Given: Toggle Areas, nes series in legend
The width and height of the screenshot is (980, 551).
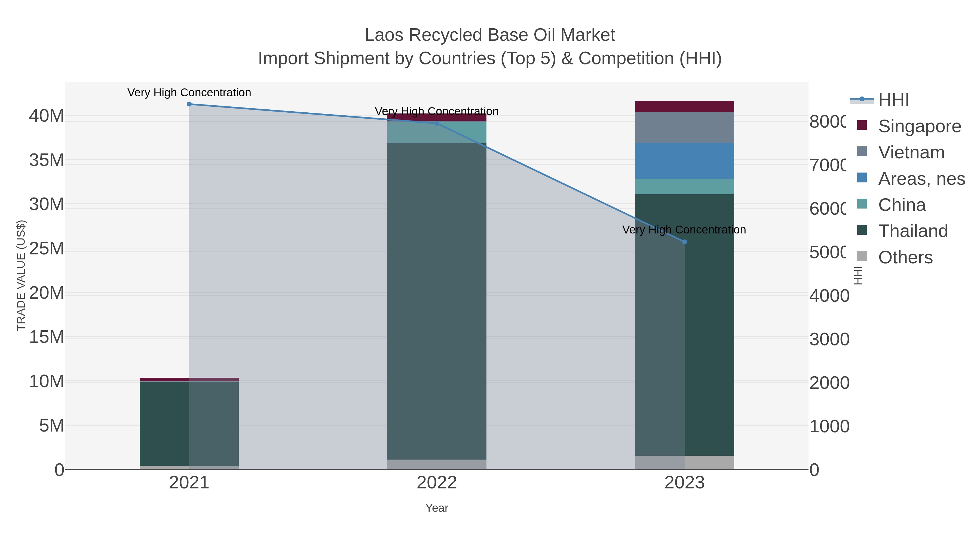Looking at the screenshot, I should (911, 178).
